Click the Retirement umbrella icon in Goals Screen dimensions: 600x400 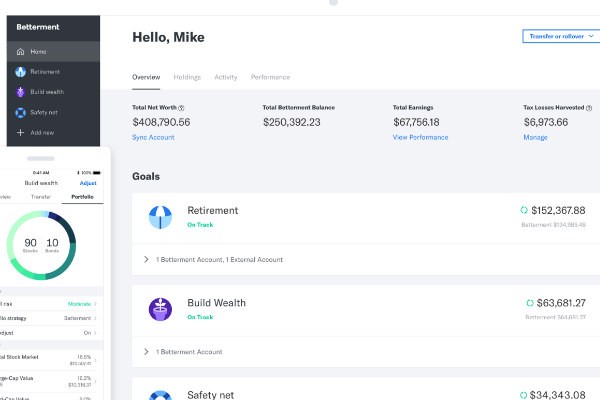(x=160, y=216)
